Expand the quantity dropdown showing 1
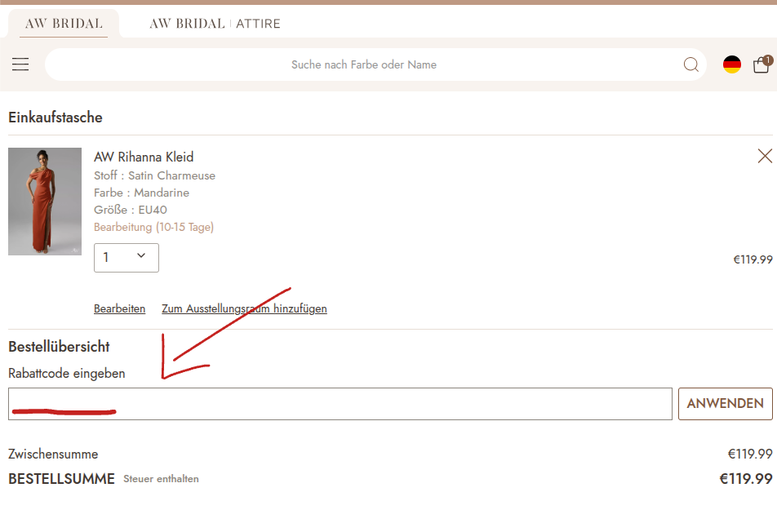 [127, 257]
